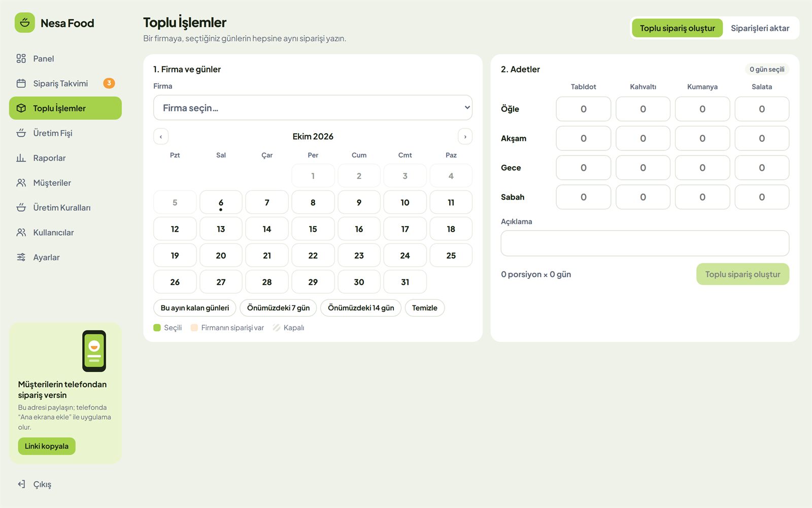Click the Gece Kumanya quantity field
This screenshot has height=508, width=812.
coord(702,168)
